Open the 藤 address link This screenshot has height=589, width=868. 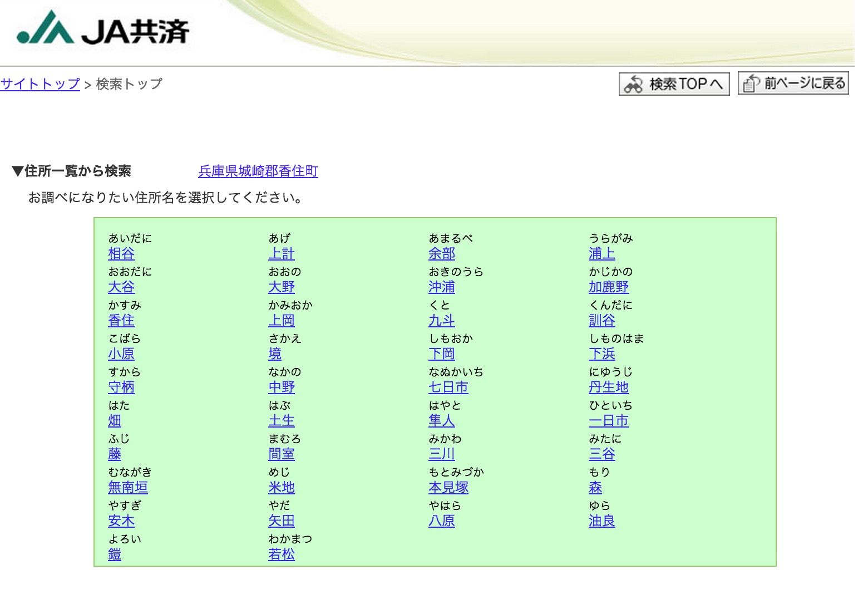tap(115, 454)
